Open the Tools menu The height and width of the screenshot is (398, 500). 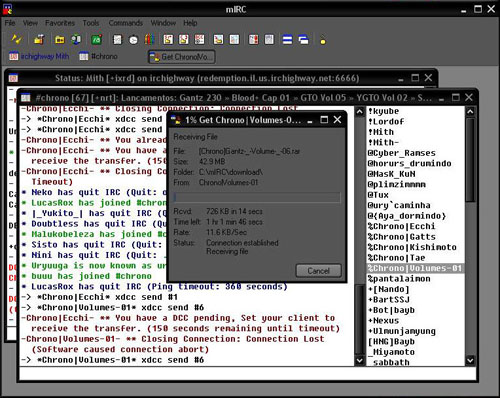(x=91, y=23)
